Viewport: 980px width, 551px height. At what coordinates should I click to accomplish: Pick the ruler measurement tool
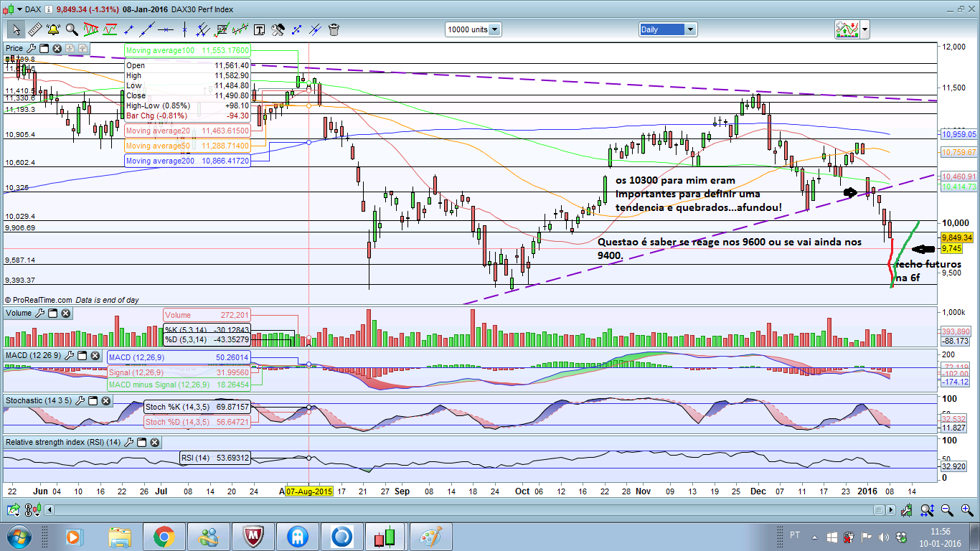(34, 29)
